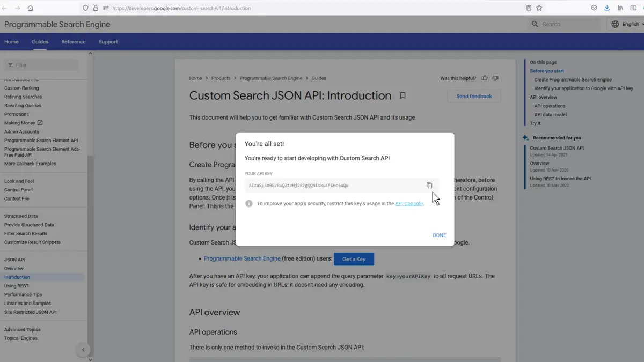Click thumbs down not helpful icon

pyautogui.click(x=495, y=78)
